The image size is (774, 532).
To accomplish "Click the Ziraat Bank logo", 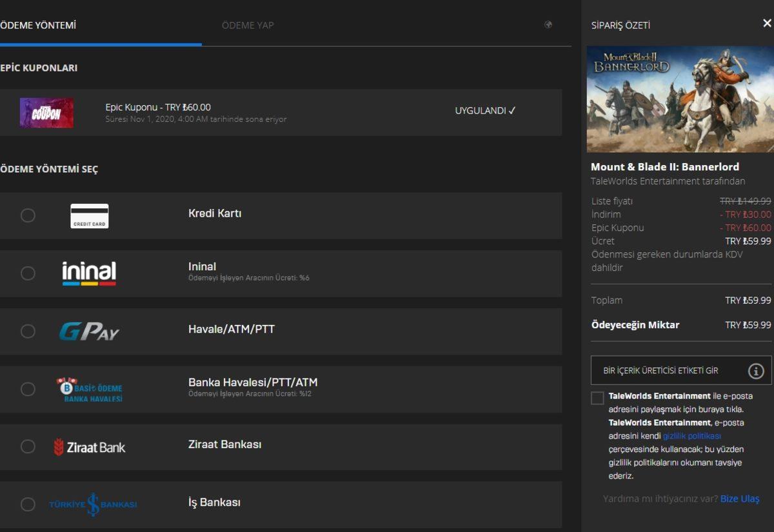I will tap(89, 447).
